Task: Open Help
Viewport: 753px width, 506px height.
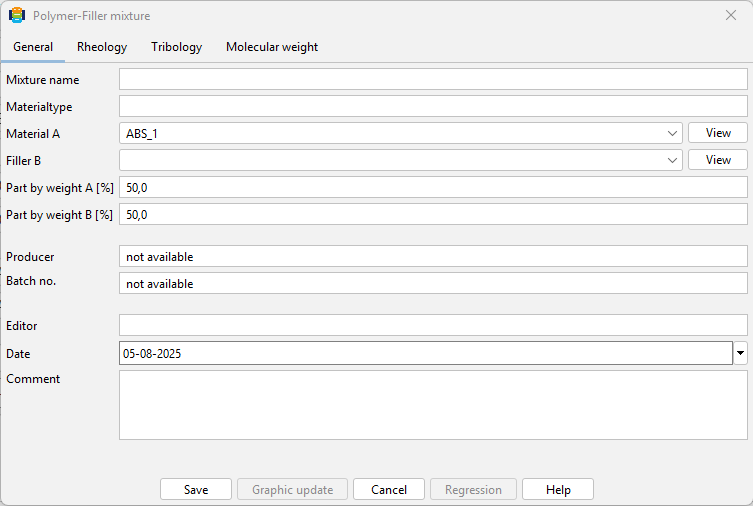Action: tap(558, 489)
